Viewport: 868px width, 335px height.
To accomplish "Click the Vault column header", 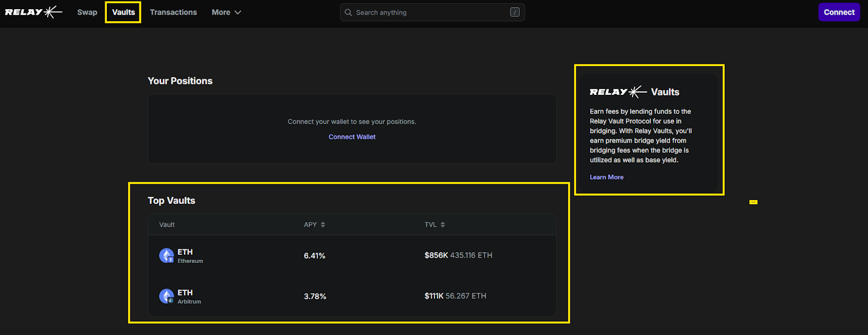I will coord(167,224).
